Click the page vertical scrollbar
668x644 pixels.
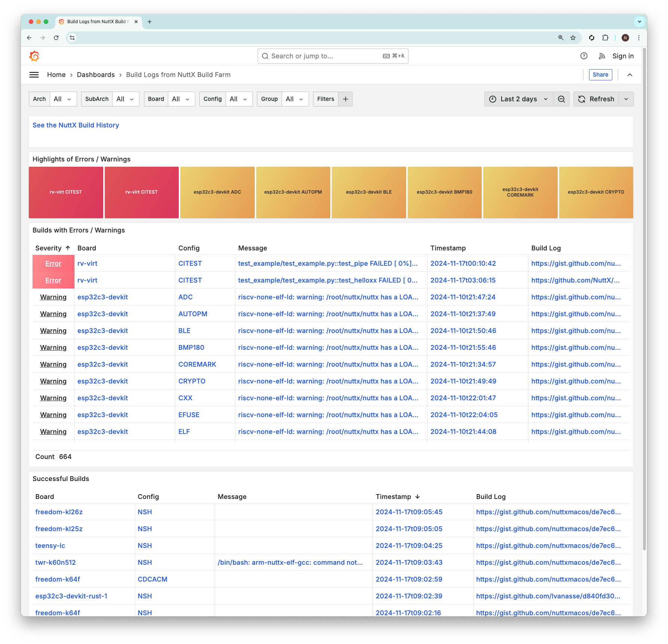(644, 299)
